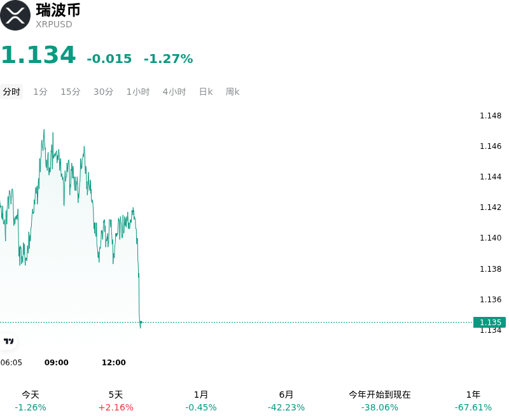Choose the 1小时 interval tab
Image resolution: width=509 pixels, height=420 pixels.
(x=138, y=92)
